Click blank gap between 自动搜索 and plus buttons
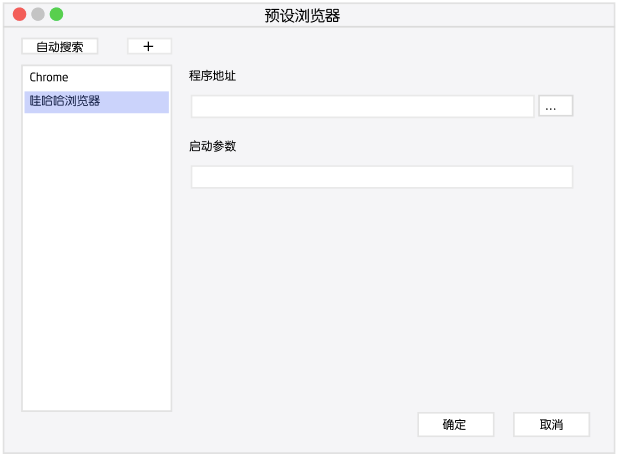This screenshot has width=619, height=457. (113, 46)
